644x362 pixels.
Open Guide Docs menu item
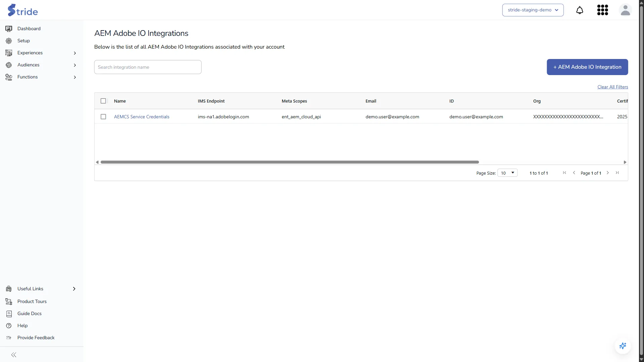(30, 314)
